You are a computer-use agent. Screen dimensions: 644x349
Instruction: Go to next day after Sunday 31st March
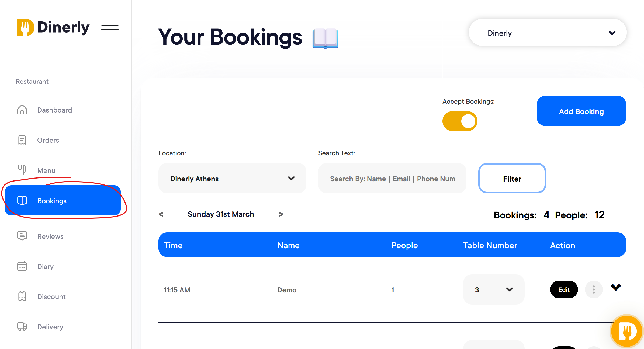click(281, 214)
